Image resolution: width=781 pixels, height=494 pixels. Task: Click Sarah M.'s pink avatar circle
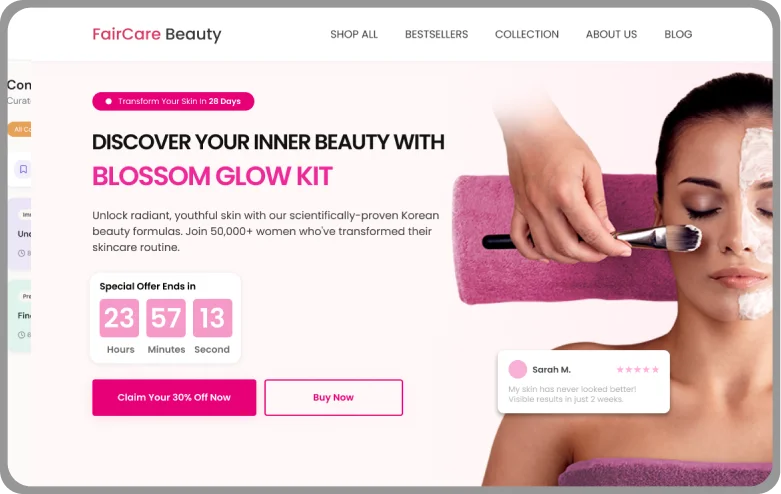click(518, 370)
